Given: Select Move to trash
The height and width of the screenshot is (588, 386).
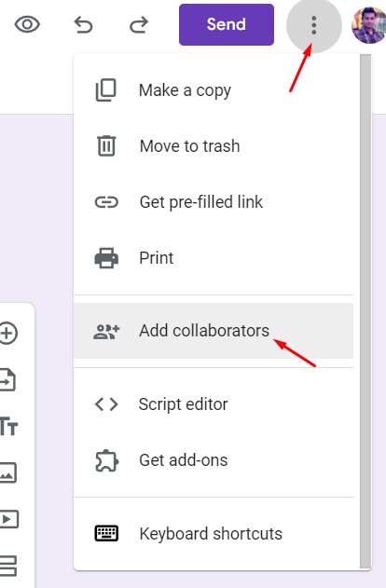Looking at the screenshot, I should (x=214, y=146).
